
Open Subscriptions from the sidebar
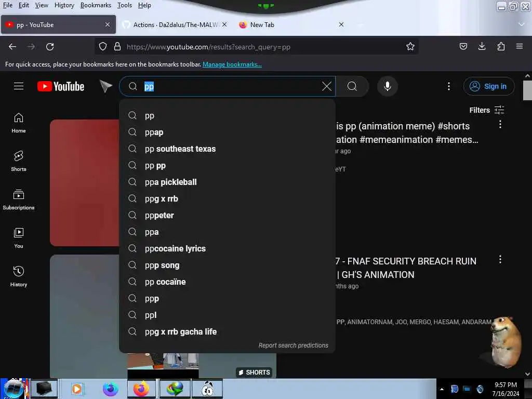[x=19, y=200]
